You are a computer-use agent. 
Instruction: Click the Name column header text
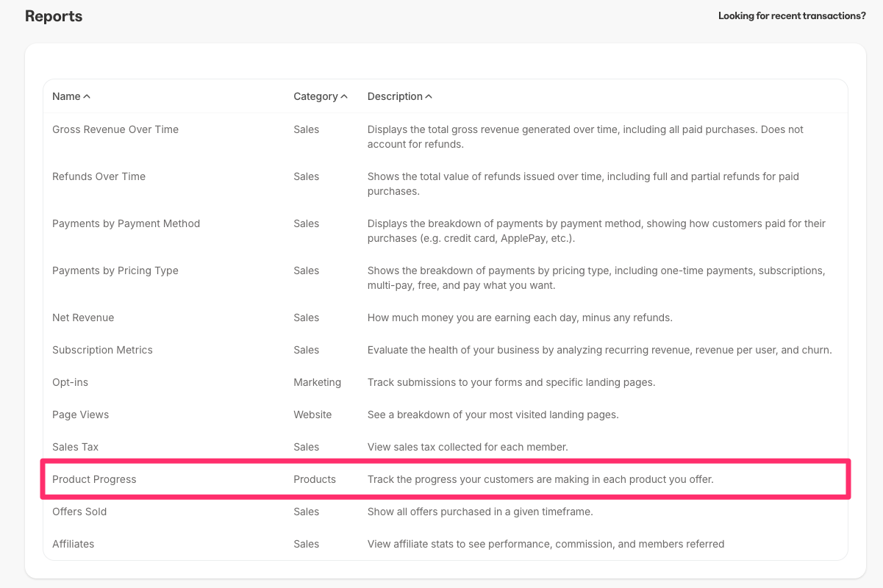pos(66,96)
